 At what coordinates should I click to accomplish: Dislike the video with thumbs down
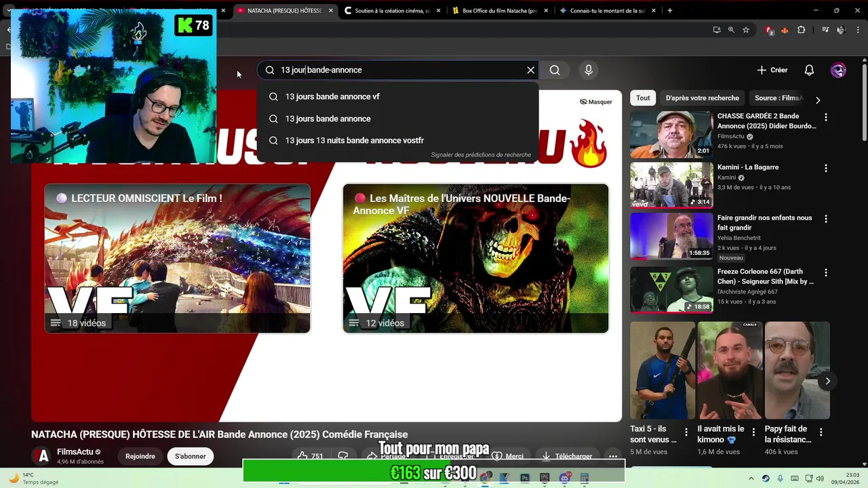click(x=343, y=456)
